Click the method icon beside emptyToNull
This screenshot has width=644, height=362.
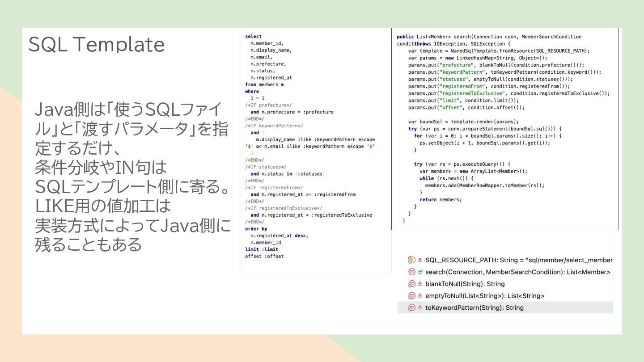click(412, 296)
